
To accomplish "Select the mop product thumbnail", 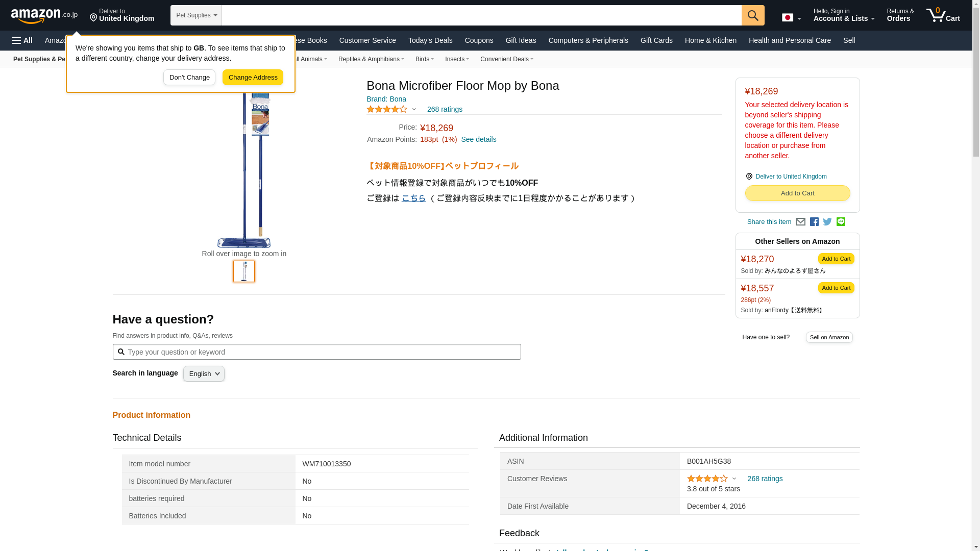I will click(x=244, y=271).
